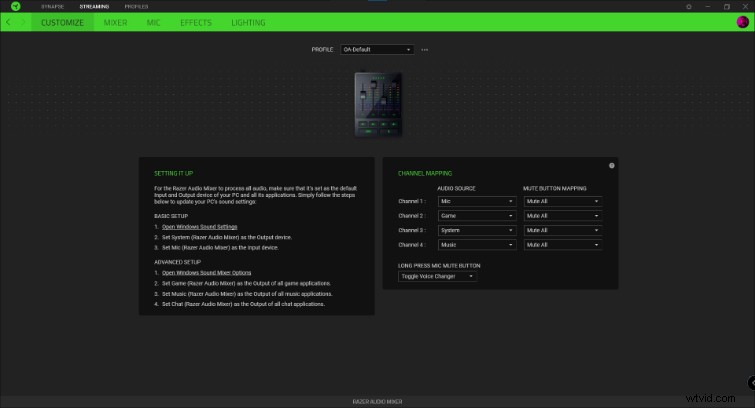Switch to the Mic tab
755x408 pixels.
tap(154, 23)
